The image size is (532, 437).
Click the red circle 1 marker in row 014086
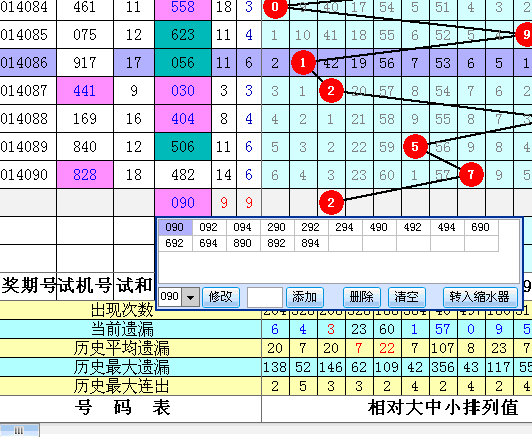point(303,62)
